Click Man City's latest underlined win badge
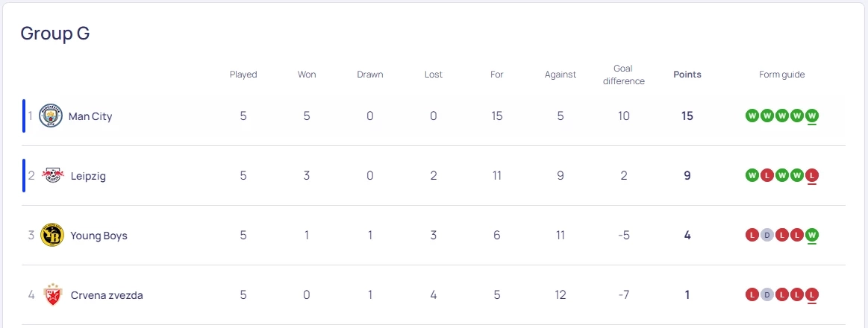 coord(812,116)
